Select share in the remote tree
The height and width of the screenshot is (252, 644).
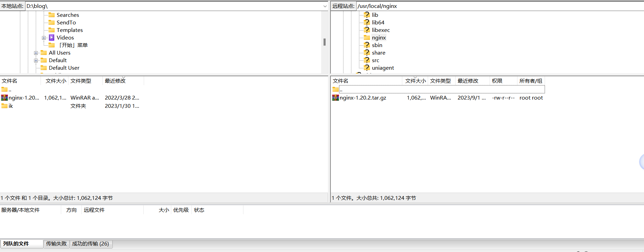coord(379,53)
